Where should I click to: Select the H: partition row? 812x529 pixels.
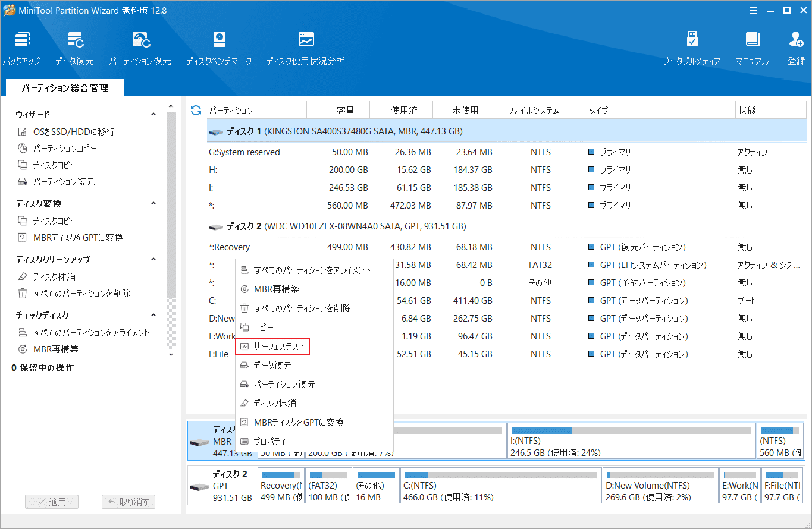coord(506,170)
